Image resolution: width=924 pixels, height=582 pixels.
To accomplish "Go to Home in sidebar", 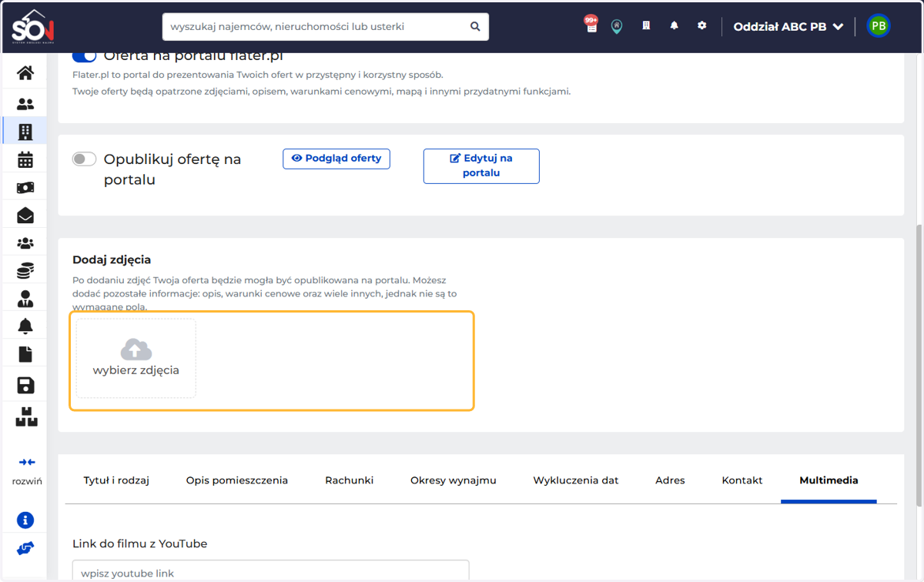I will pos(25,73).
